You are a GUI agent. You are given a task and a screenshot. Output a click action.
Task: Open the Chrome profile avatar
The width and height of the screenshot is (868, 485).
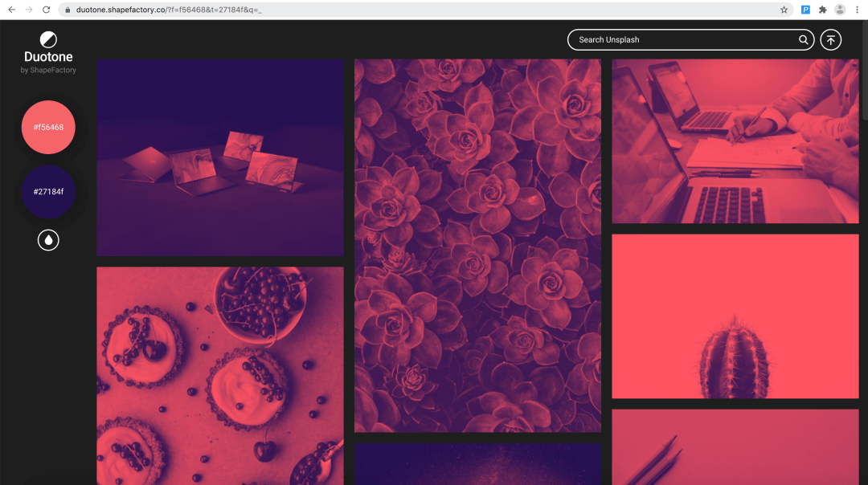click(x=840, y=10)
